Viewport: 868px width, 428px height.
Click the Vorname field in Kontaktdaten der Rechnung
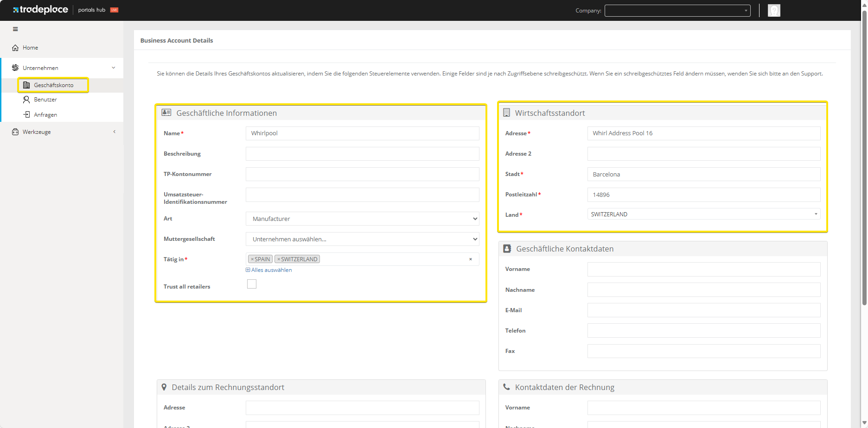click(x=704, y=408)
